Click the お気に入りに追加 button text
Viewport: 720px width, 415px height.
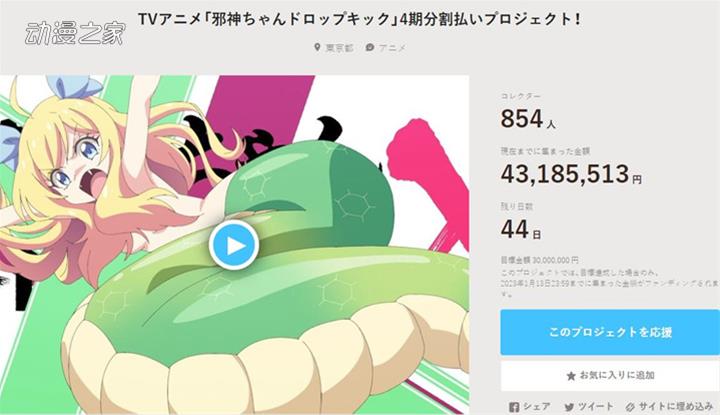pos(617,376)
